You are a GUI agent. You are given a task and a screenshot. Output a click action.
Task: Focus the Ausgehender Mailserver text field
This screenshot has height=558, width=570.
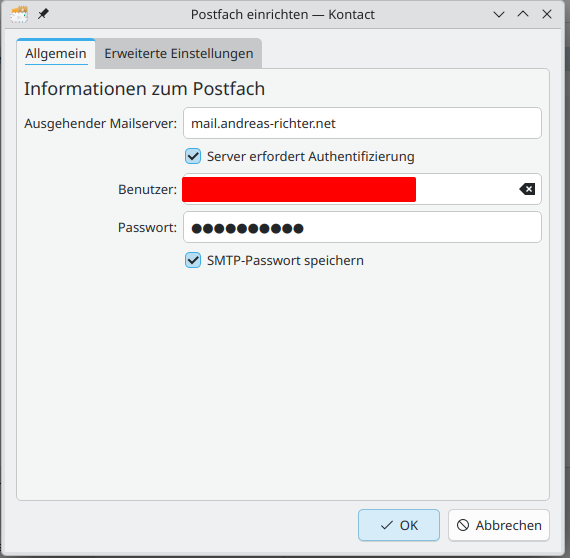coord(362,123)
